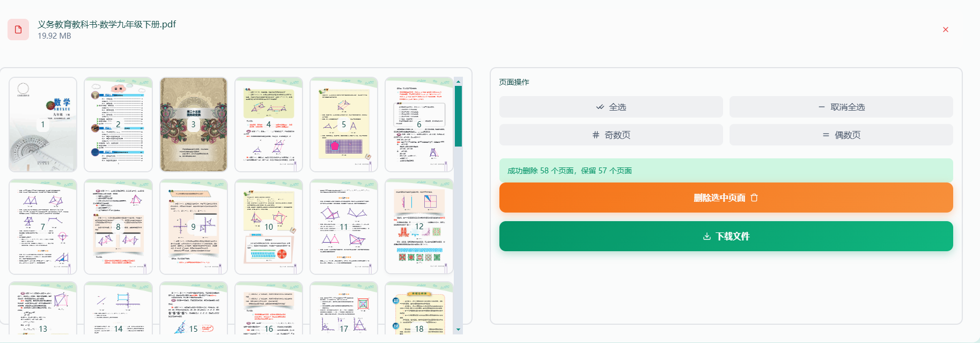Select page 2 contents thumbnail
Image resolution: width=980 pixels, height=343 pixels.
118,125
